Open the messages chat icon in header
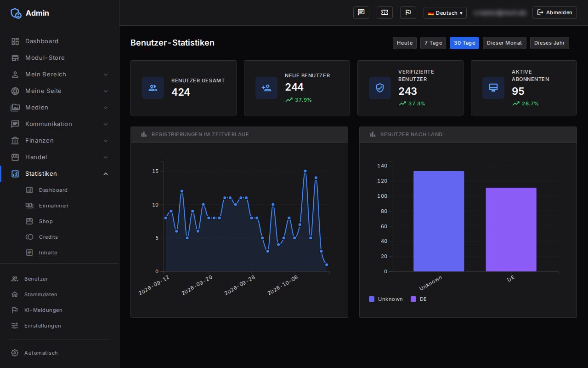 [361, 12]
